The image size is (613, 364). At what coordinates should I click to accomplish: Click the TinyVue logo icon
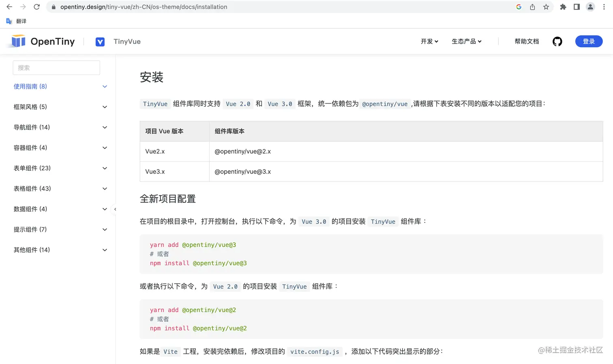pos(100,42)
